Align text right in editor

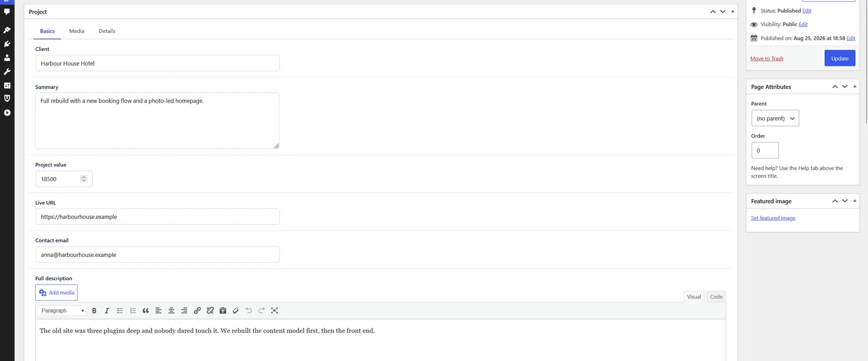click(184, 311)
